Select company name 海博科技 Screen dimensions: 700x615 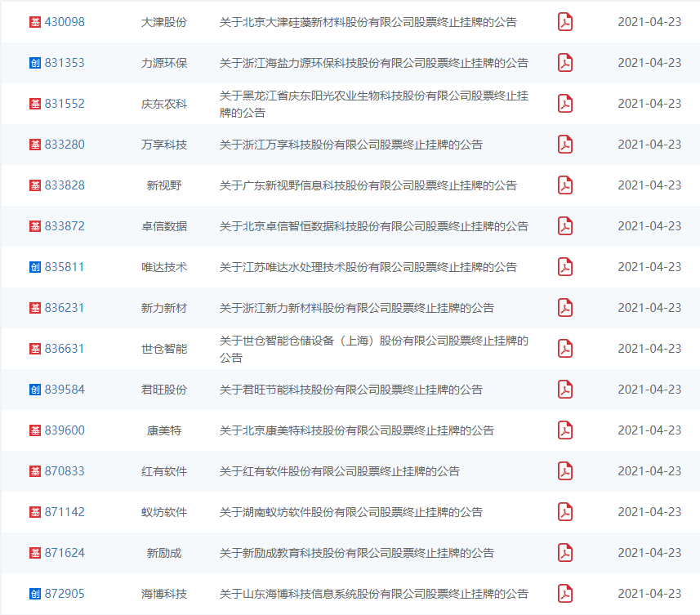click(164, 594)
